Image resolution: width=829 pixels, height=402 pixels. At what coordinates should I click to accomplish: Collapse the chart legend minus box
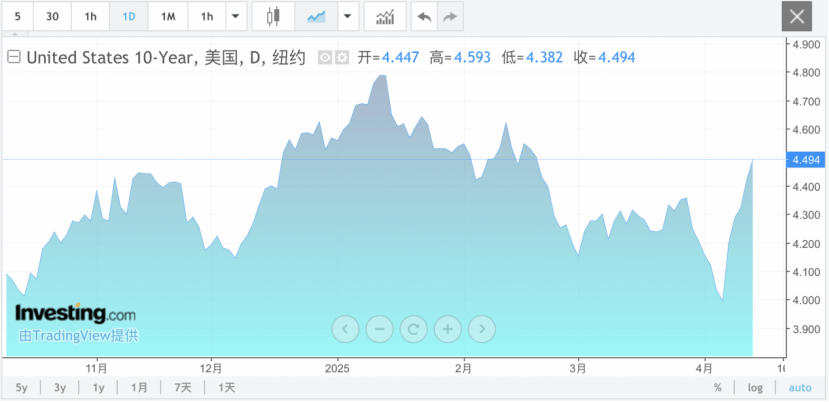(14, 57)
